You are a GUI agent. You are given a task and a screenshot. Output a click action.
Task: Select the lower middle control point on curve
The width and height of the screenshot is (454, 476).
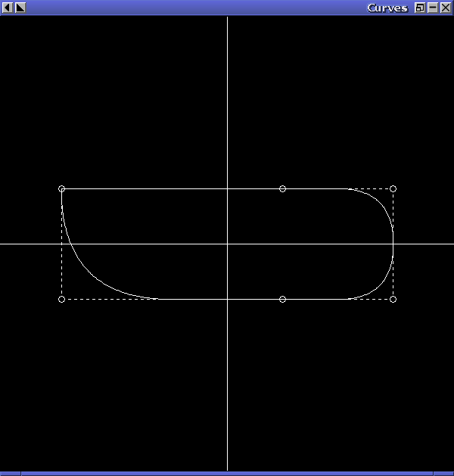tap(282, 300)
